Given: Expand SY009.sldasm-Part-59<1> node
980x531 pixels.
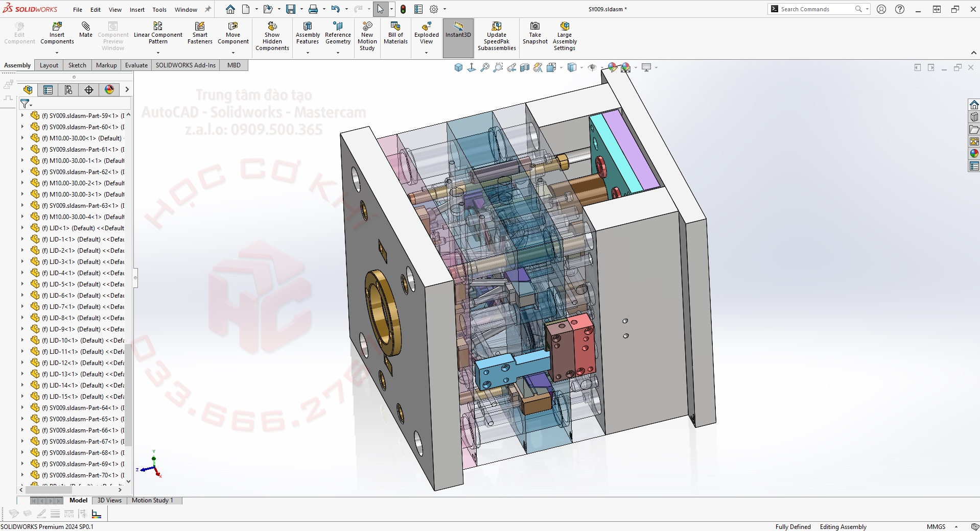Looking at the screenshot, I should (22, 115).
